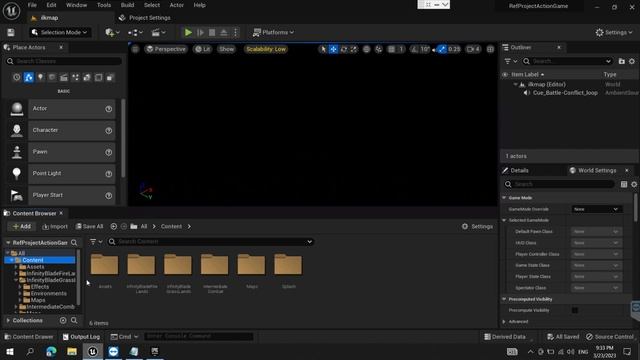This screenshot has height=360, width=640.
Task: Open the Build menu
Action: click(x=127, y=5)
